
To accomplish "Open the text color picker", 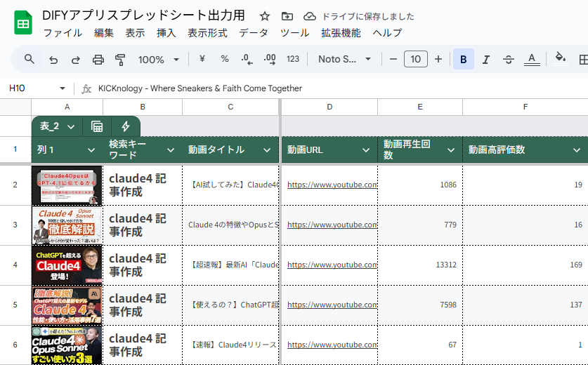I will point(532,60).
